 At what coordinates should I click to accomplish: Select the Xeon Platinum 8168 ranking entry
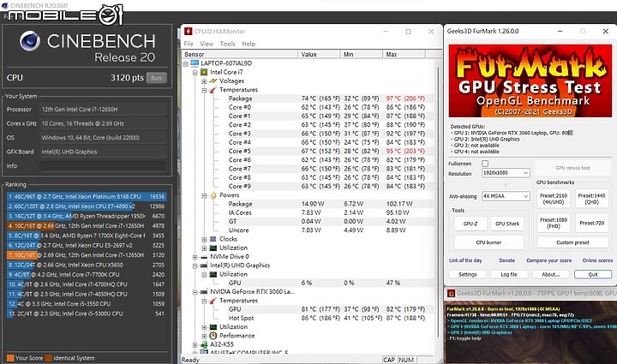87,196
